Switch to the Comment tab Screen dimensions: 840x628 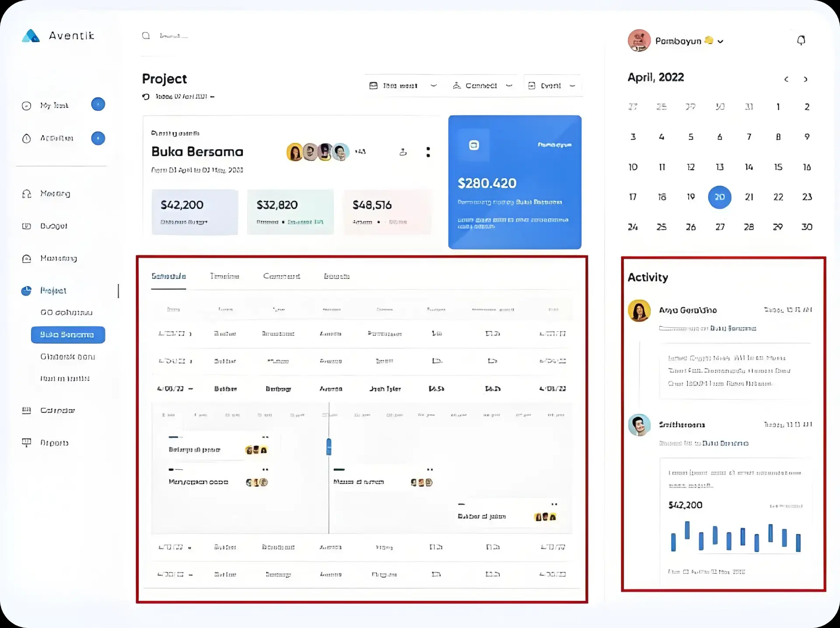(x=282, y=276)
